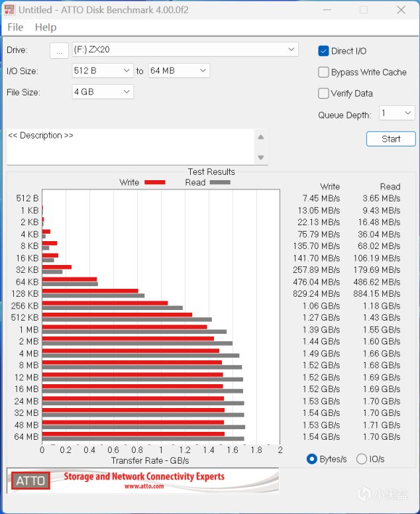This screenshot has height=514, width=420.
Task: Click the 48 MB row label in chart
Action: pyautogui.click(x=26, y=425)
